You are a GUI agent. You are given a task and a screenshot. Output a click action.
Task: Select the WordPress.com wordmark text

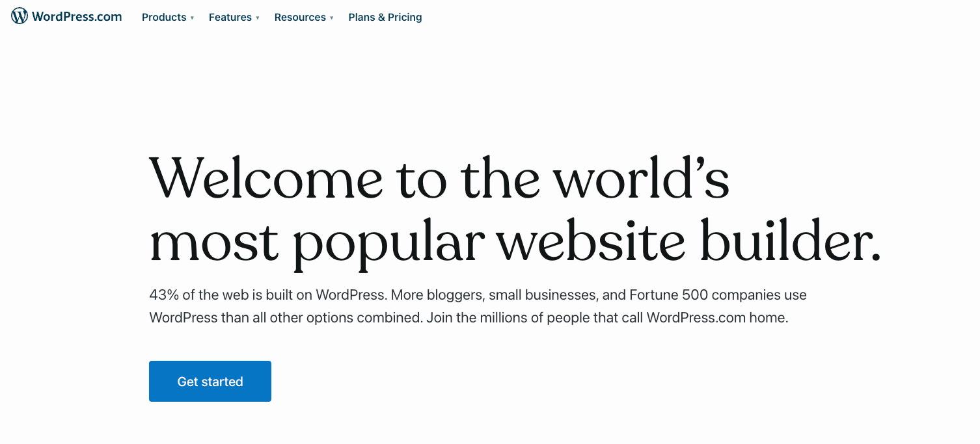(77, 16)
